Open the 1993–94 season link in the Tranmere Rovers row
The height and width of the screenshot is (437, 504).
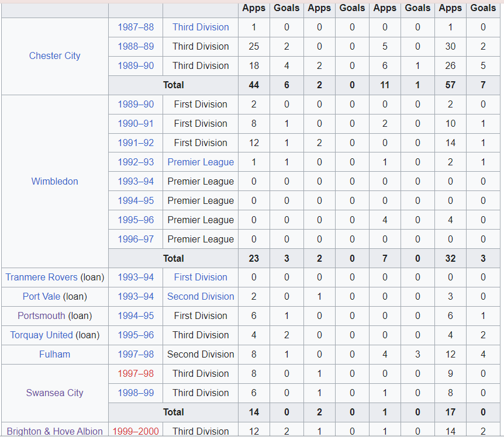coord(136,277)
